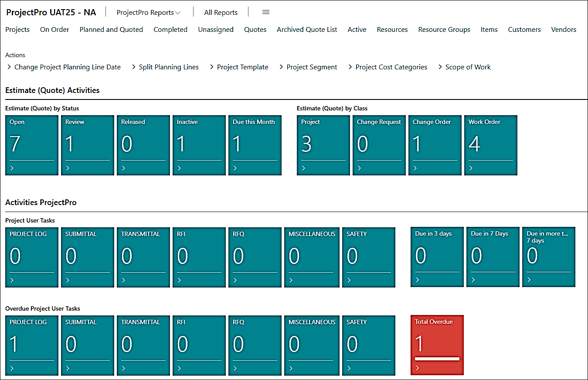Open the Review quotes tile
Image resolution: width=588 pixels, height=380 pixels.
[88, 145]
